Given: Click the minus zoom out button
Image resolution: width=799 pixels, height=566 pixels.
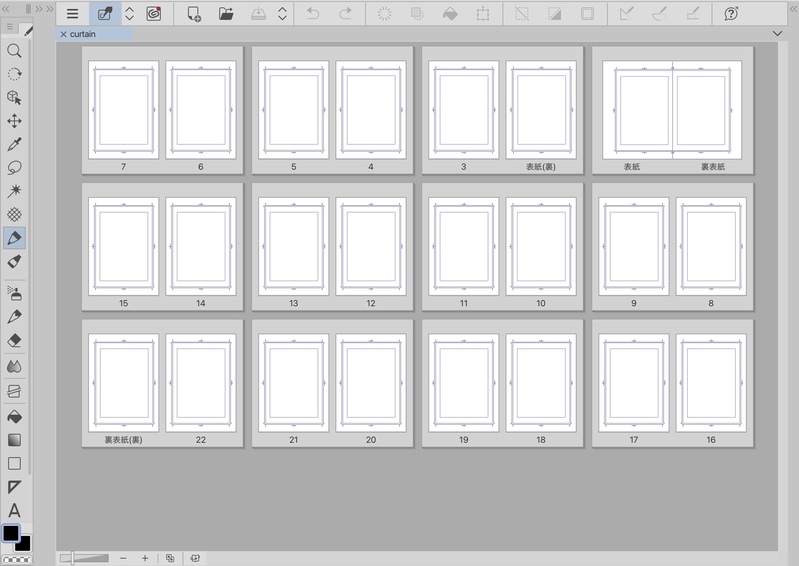Looking at the screenshot, I should coord(123,558).
